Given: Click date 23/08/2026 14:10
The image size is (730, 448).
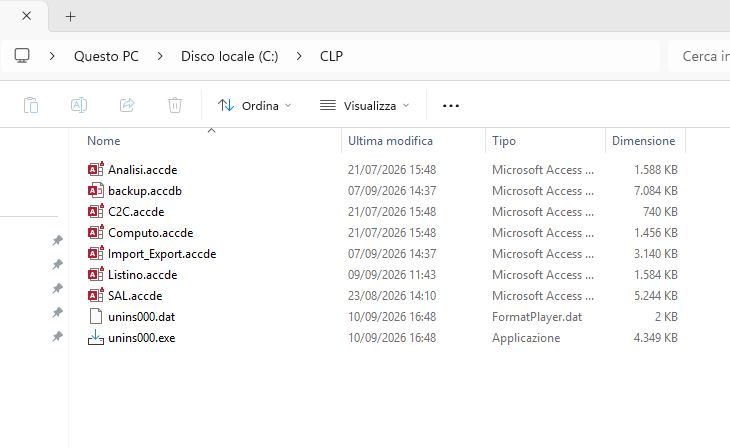Looking at the screenshot, I should (x=392, y=295).
